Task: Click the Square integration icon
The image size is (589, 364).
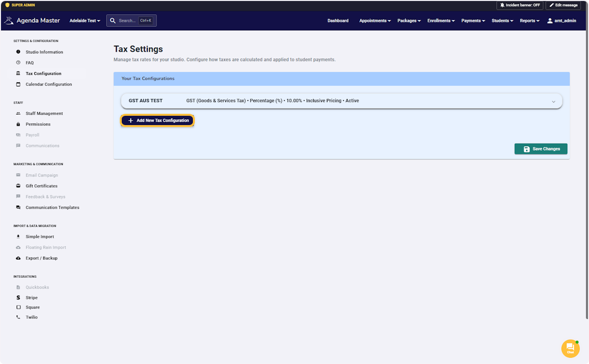Action: [18, 308]
